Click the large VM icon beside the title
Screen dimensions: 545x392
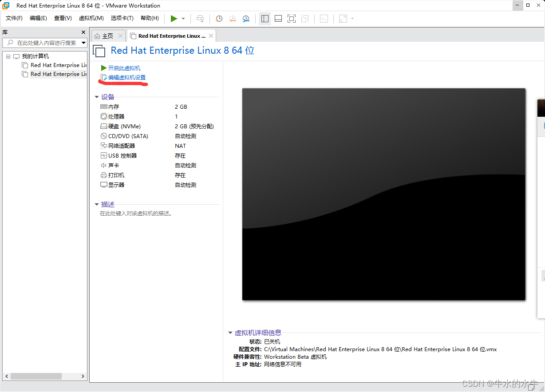pos(99,51)
